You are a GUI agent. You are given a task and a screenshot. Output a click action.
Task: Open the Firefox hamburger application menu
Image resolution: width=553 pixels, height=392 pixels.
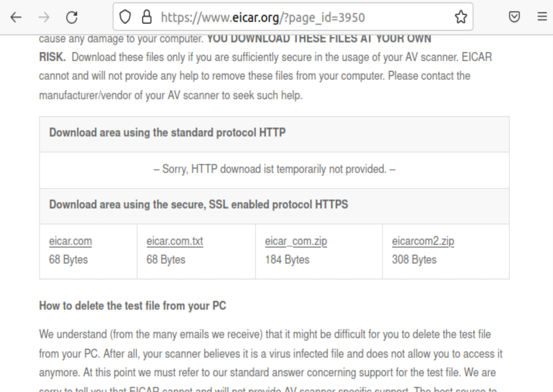(542, 17)
